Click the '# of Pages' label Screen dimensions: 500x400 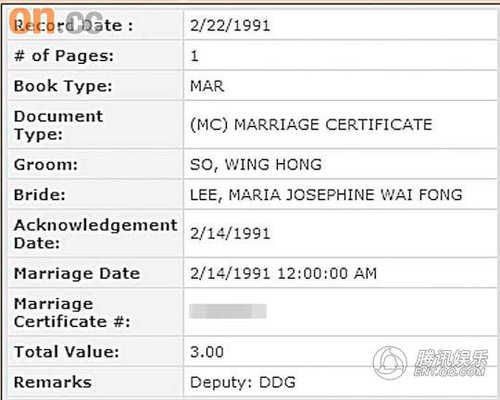click(x=64, y=56)
